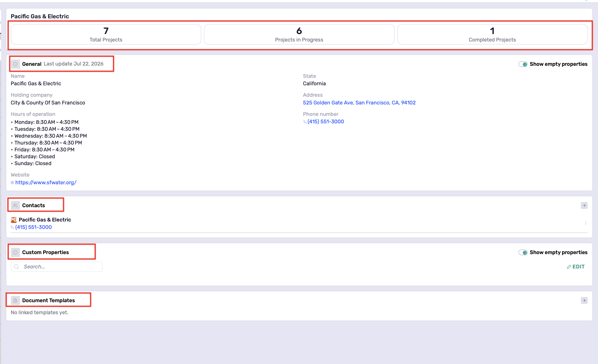Viewport: 598px width, 364px height.
Task: Click 'Tuesday: 8:30 AM – 4:30 PM' hours row
Action: coord(47,129)
